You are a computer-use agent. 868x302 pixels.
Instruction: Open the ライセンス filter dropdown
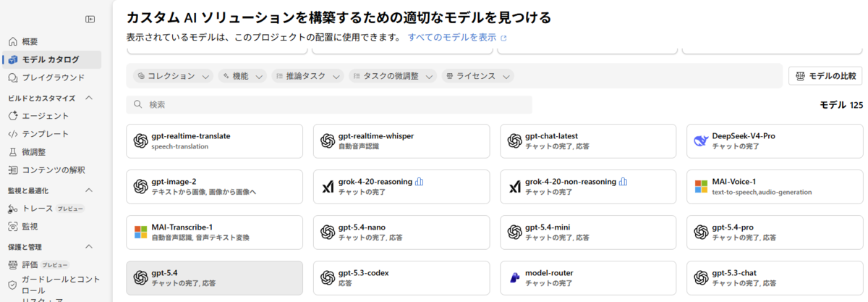pos(477,76)
